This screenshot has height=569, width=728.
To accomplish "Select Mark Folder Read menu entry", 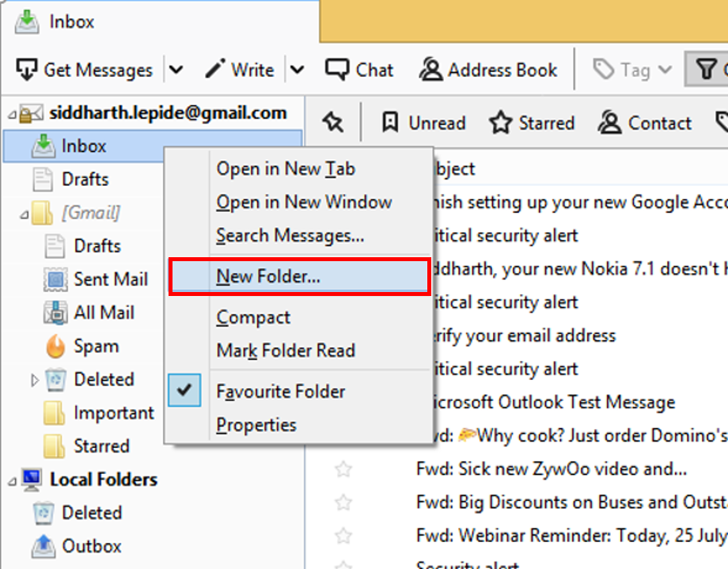I will (x=298, y=351).
